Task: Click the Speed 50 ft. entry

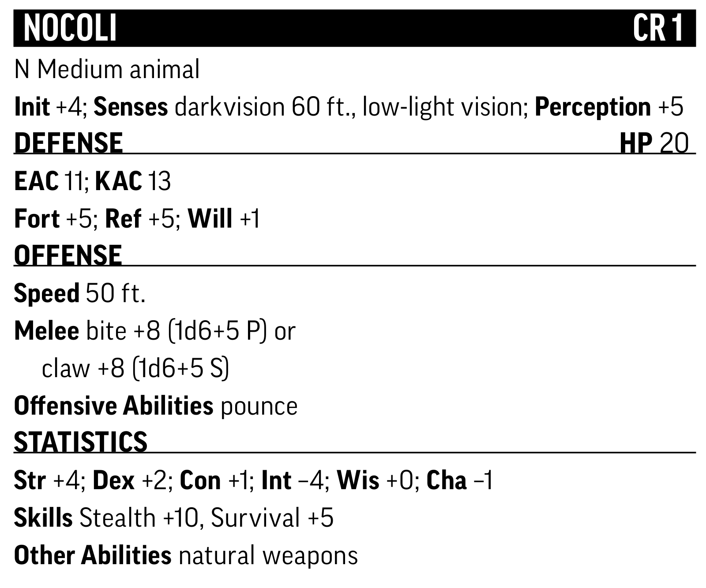Action: (x=80, y=293)
